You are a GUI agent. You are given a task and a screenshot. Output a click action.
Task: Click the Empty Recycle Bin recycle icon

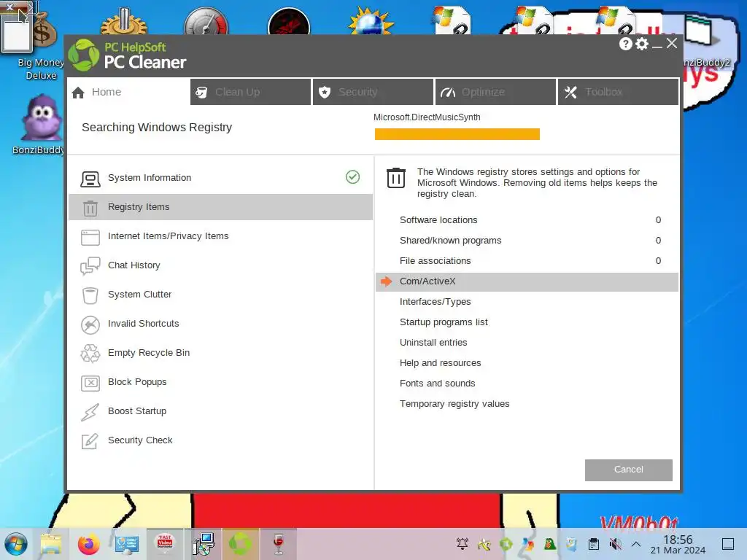click(x=90, y=354)
